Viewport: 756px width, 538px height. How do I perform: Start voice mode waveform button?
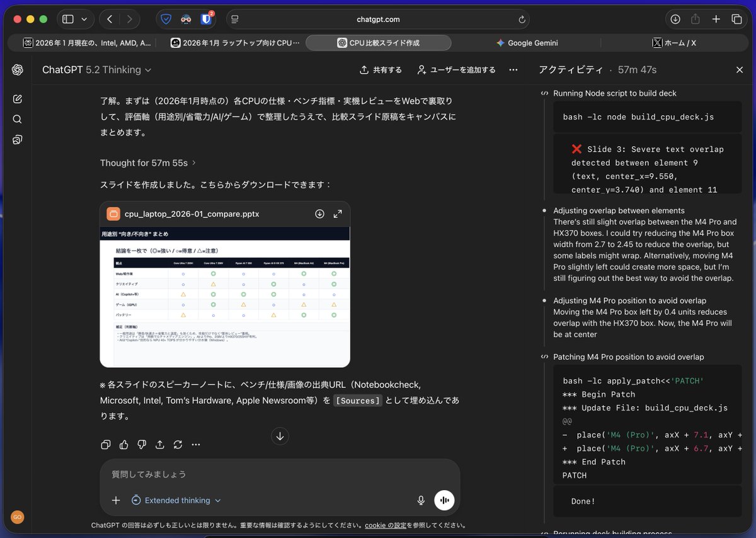pyautogui.click(x=444, y=500)
